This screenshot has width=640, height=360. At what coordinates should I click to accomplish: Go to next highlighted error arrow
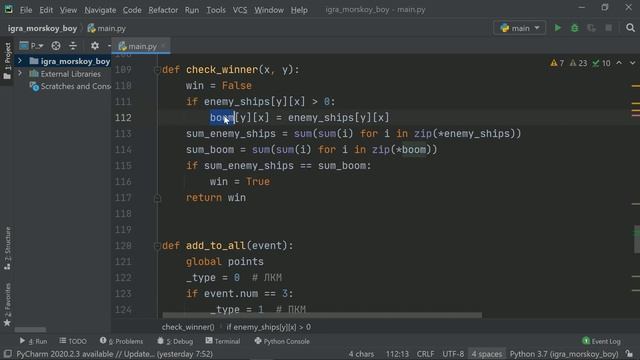pyautogui.click(x=632, y=63)
